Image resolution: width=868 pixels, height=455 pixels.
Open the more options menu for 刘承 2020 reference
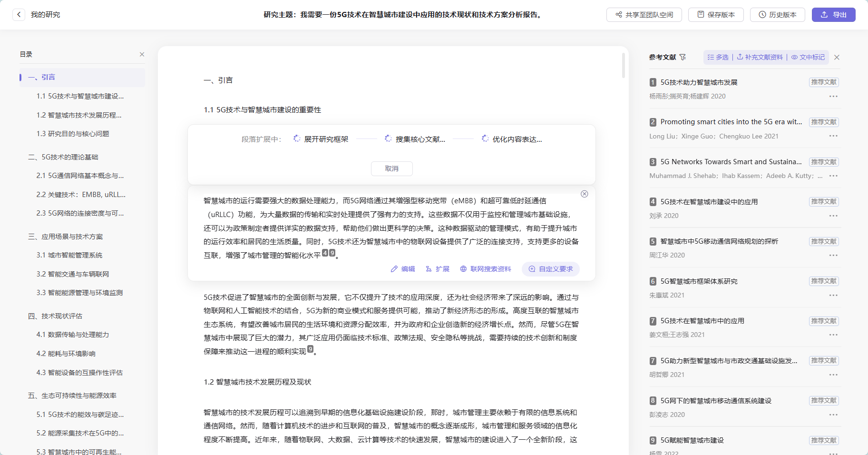point(833,216)
